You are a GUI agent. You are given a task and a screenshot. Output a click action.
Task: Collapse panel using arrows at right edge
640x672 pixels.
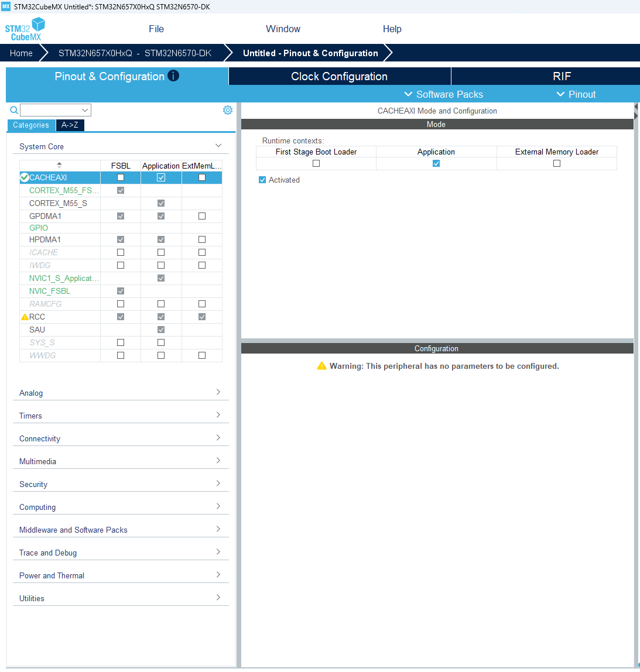click(x=636, y=111)
